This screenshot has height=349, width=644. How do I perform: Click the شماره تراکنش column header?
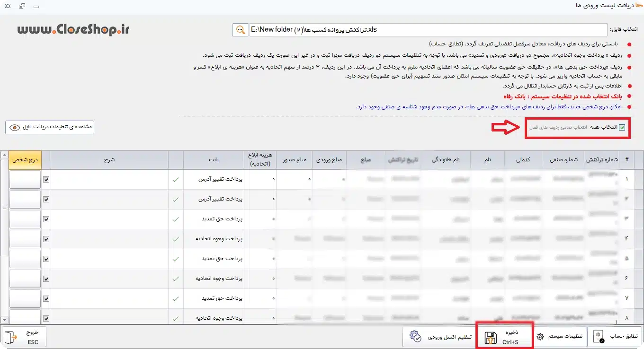point(602,160)
